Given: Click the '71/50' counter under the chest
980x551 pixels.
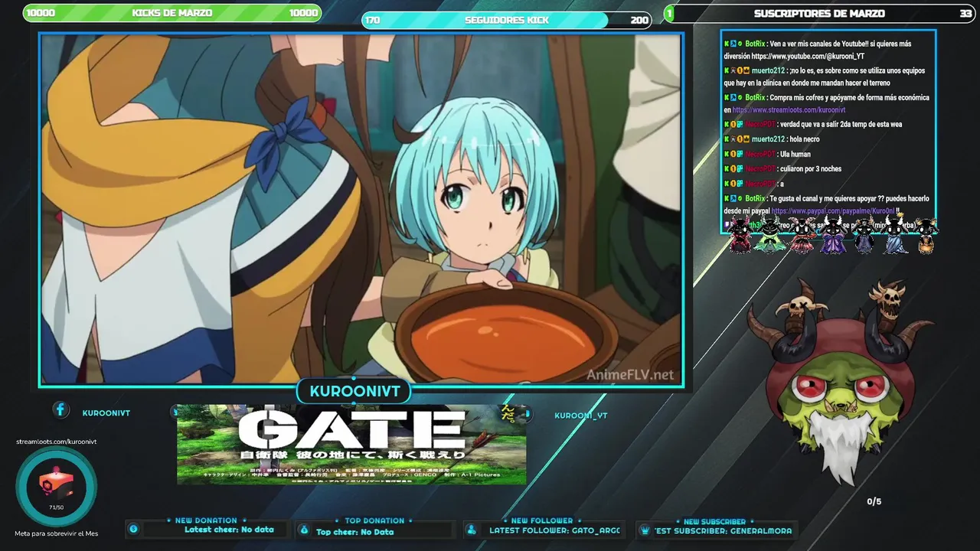Looking at the screenshot, I should (56, 507).
